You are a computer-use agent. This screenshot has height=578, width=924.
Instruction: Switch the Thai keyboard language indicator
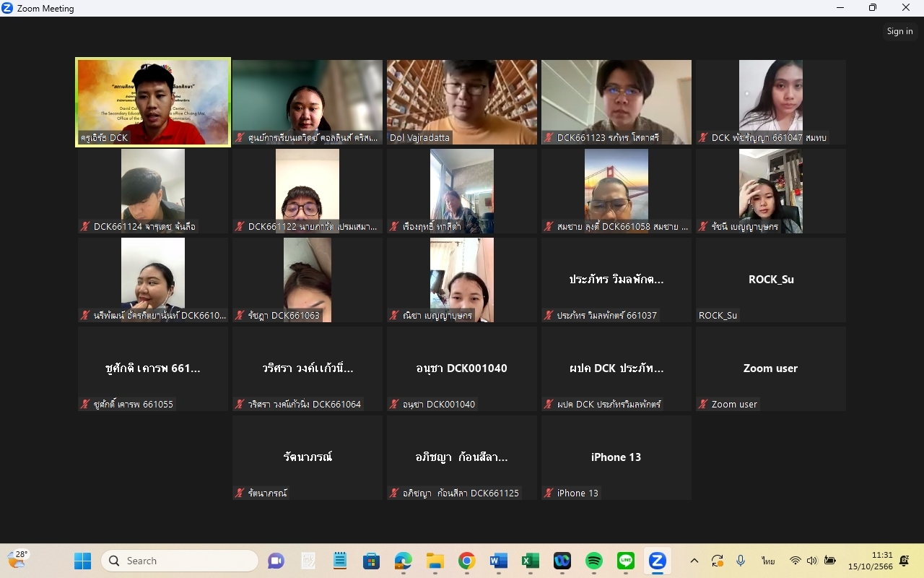[767, 561]
